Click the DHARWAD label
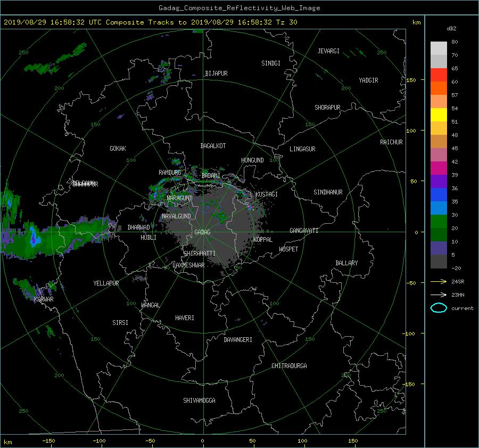Screen dimensions: 479x448 139,227
